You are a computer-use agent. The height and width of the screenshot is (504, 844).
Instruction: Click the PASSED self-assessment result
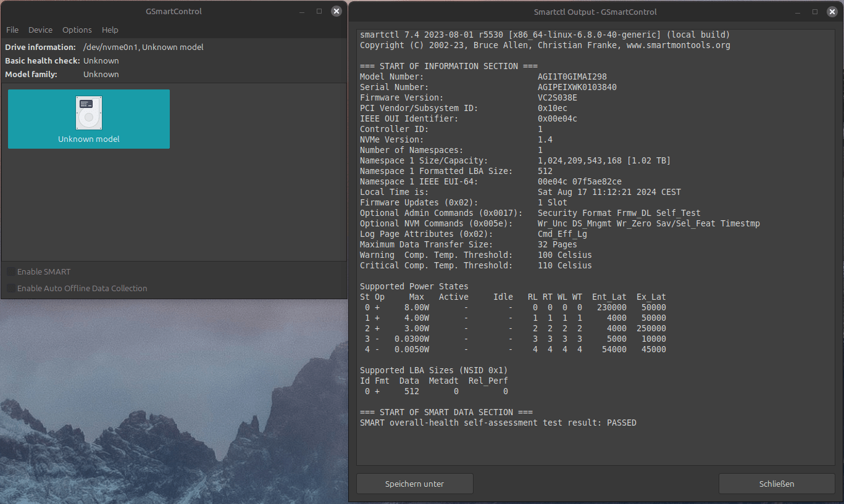(x=622, y=423)
